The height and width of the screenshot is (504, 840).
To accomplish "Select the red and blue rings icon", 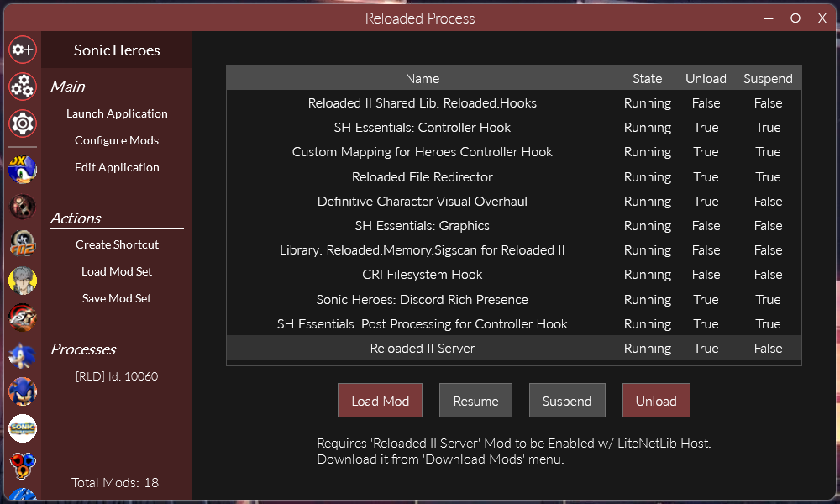I will click(23, 465).
